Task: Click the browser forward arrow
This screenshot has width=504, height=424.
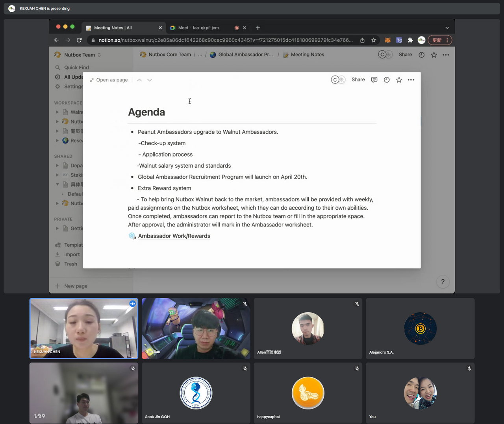Action: tap(68, 40)
